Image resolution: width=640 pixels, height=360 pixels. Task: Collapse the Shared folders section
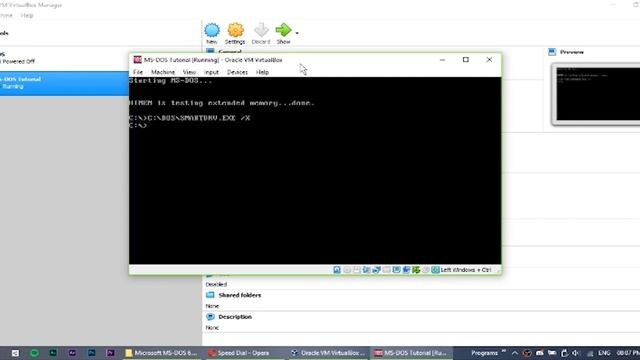click(x=240, y=295)
